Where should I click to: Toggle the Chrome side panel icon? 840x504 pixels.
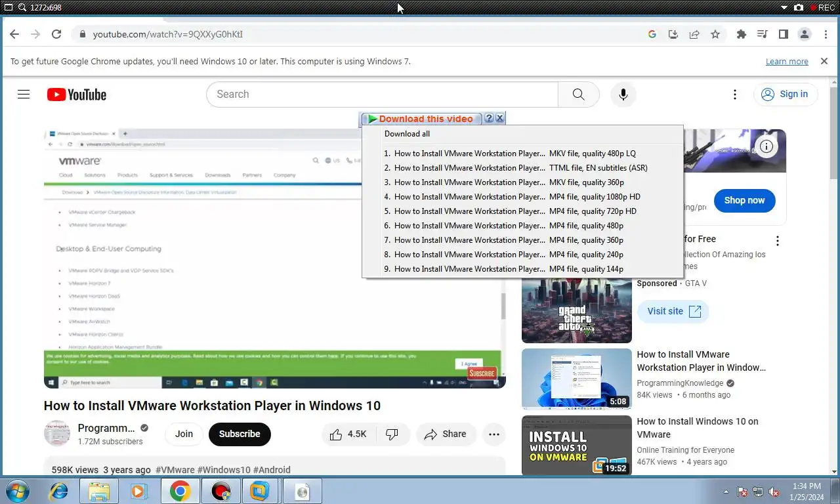[784, 34]
